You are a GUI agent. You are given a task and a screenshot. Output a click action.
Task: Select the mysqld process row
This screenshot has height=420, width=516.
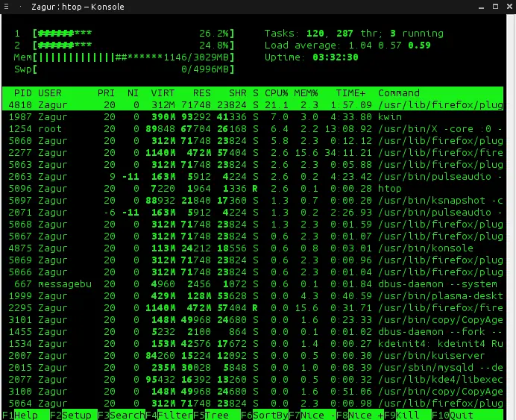pyautogui.click(x=253, y=367)
